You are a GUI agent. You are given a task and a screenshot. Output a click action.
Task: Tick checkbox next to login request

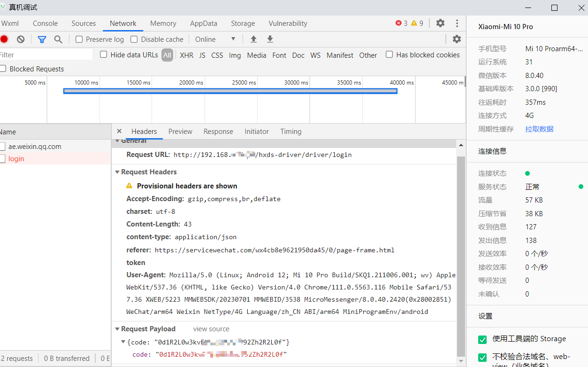[x=3, y=159]
